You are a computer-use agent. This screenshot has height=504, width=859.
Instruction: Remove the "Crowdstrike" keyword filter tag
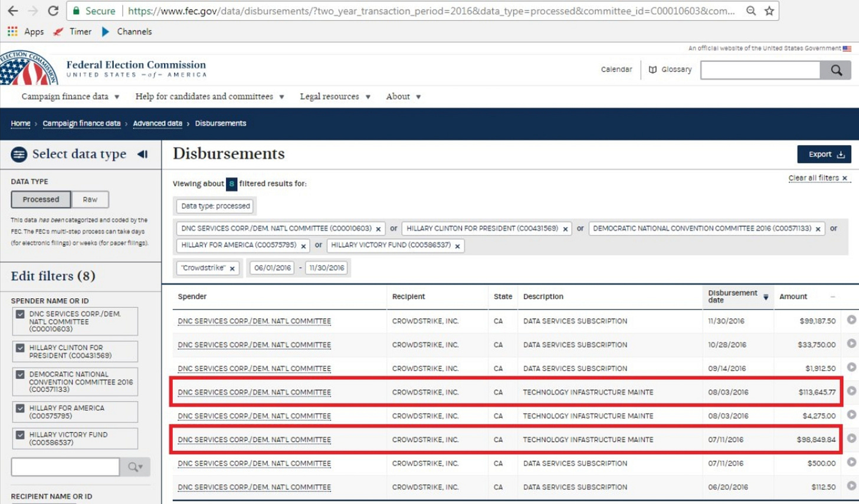click(x=232, y=268)
